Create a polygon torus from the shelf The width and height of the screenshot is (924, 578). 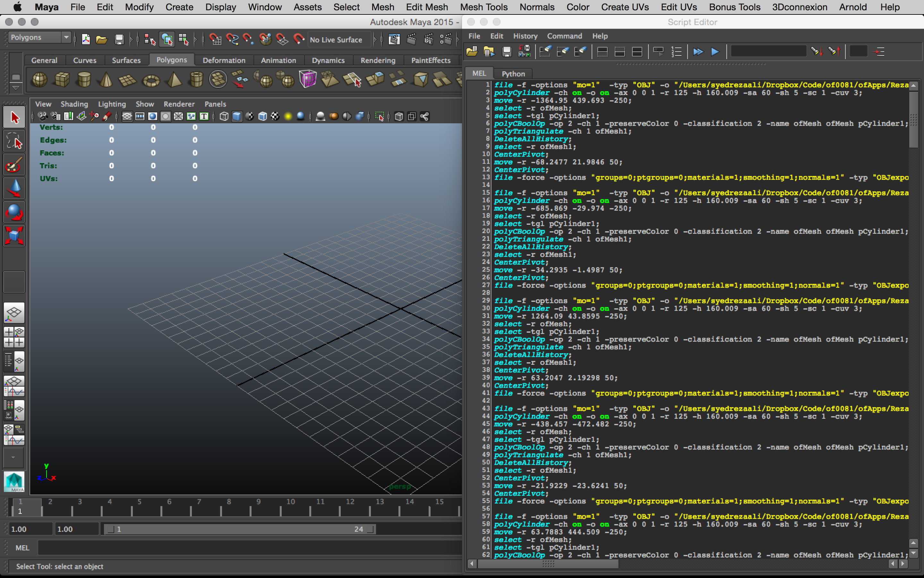[x=151, y=80]
